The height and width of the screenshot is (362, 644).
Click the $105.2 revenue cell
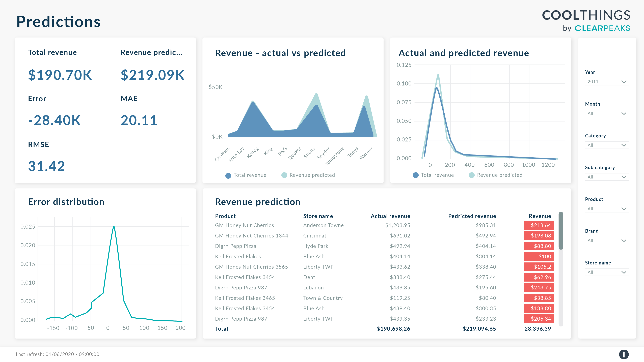539,267
